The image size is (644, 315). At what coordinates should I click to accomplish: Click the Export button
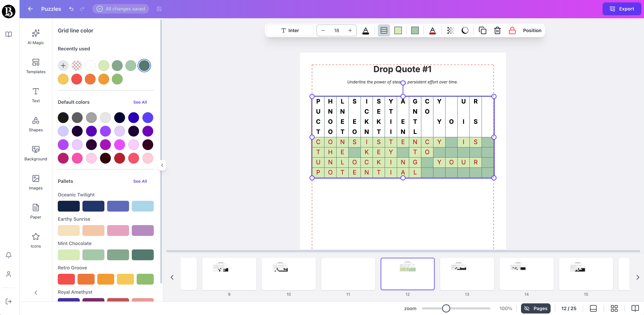point(622,9)
